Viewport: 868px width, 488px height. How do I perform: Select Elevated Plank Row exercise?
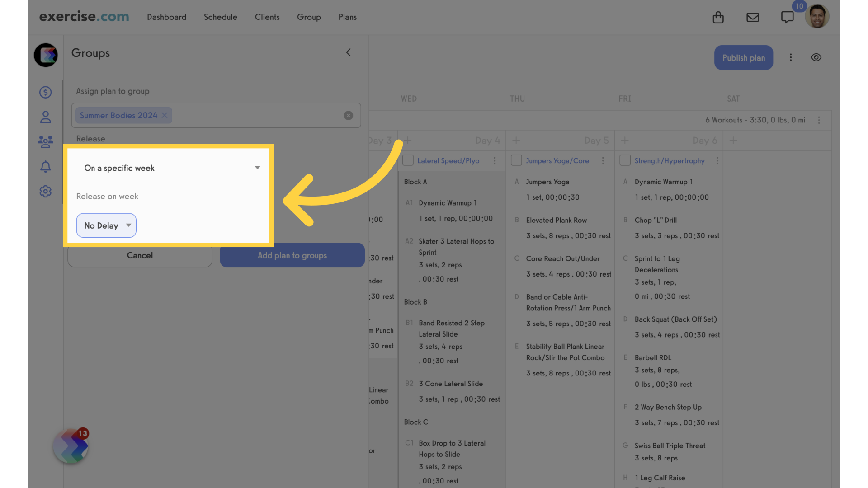click(556, 220)
